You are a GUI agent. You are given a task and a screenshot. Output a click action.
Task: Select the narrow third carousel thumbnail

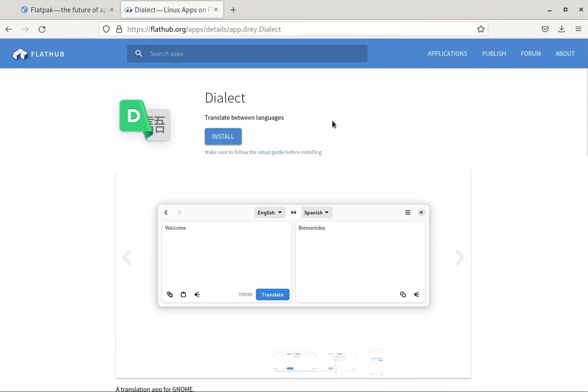point(376,361)
